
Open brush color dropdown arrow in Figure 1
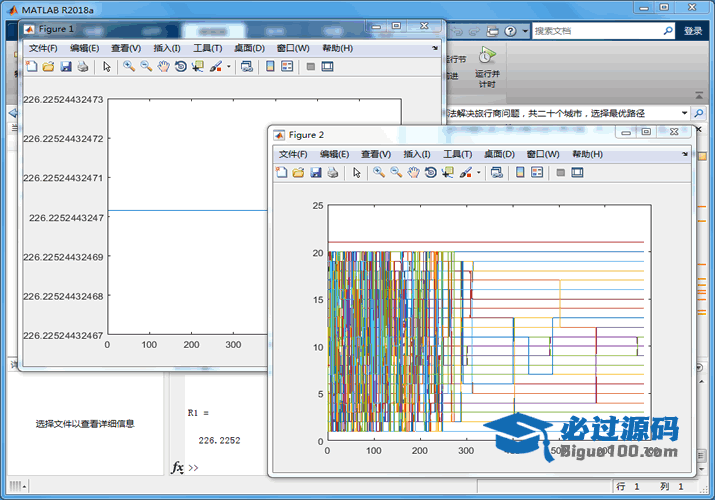(x=228, y=67)
